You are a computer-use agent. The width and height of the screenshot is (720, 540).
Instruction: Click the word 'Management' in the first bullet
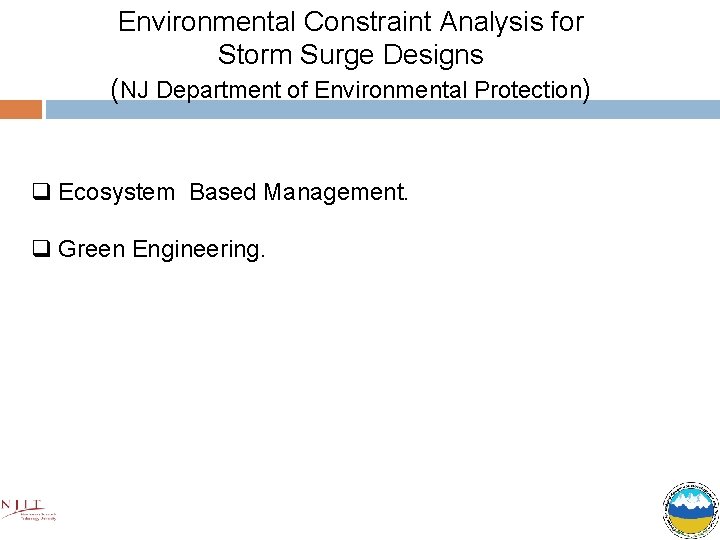335,192
